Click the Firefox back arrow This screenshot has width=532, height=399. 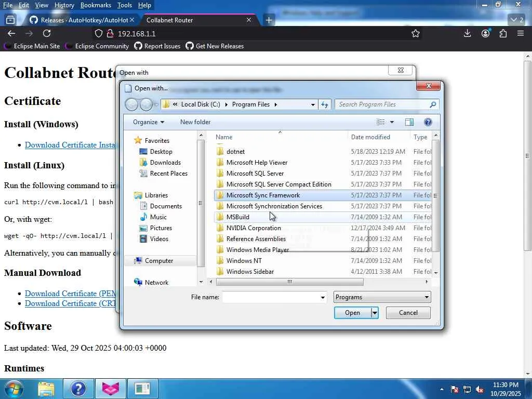click(11, 33)
